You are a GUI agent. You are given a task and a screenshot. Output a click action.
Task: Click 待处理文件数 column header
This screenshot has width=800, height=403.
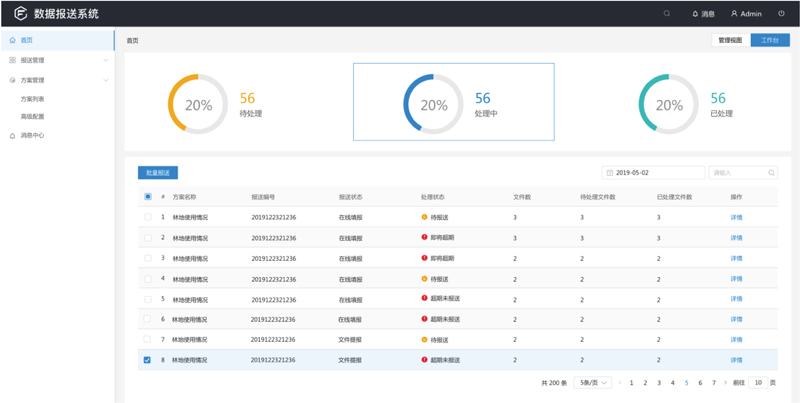597,197
